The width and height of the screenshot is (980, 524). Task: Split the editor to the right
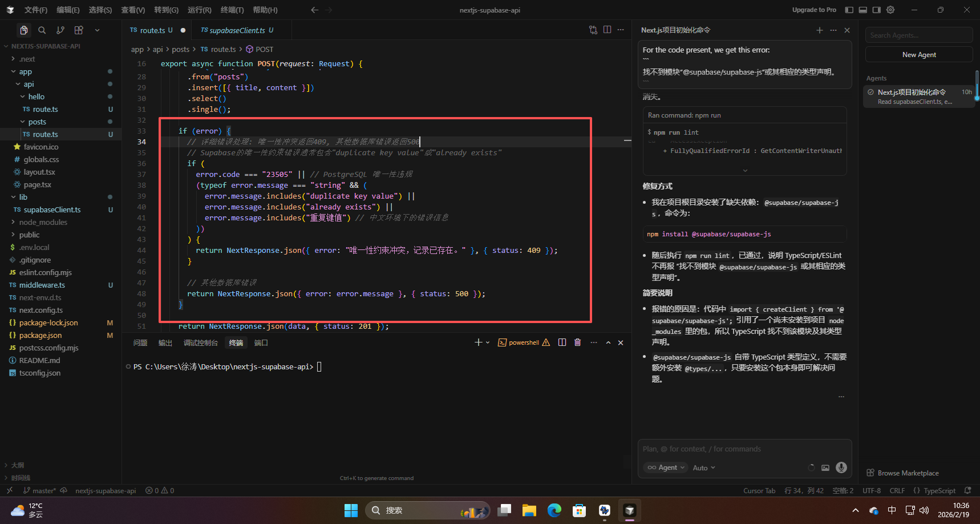tap(607, 30)
